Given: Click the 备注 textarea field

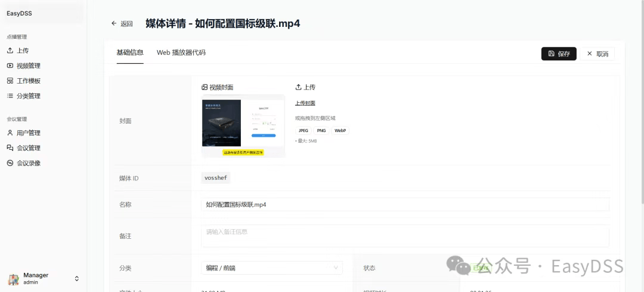Looking at the screenshot, I should pos(405,236).
